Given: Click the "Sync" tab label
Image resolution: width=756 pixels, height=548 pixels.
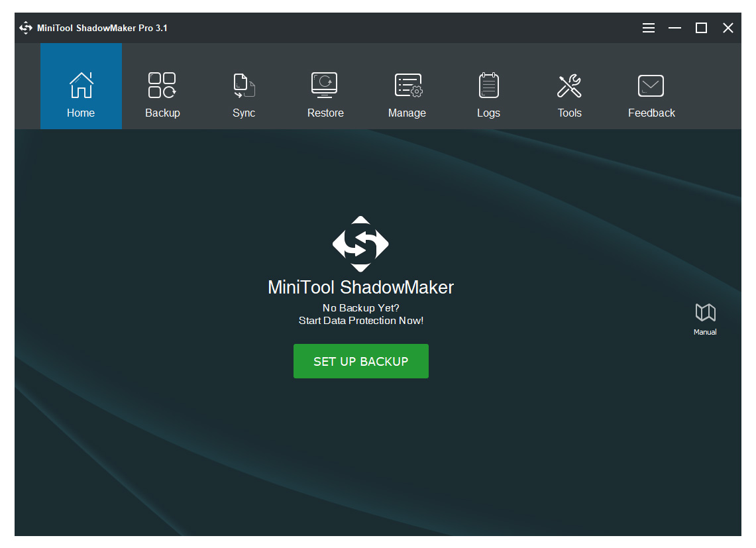Looking at the screenshot, I should pyautogui.click(x=244, y=113).
